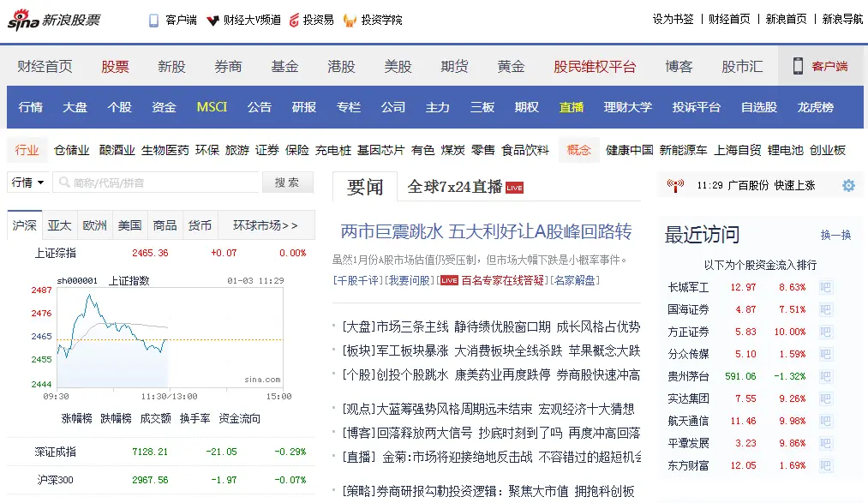Click the 吧 icon in the 国海证券 row
This screenshot has width=868, height=503.
825,309
